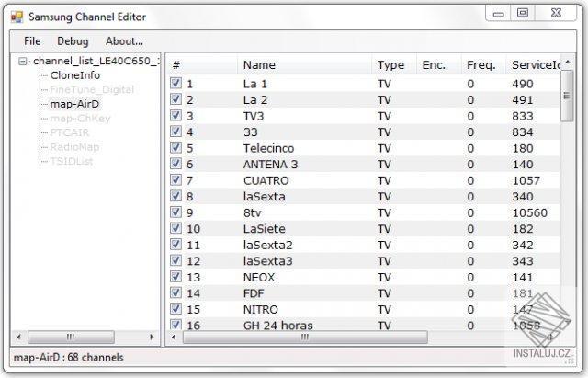Select PTCAIR tree item
Image resolution: width=588 pixels, height=378 pixels.
point(70,132)
